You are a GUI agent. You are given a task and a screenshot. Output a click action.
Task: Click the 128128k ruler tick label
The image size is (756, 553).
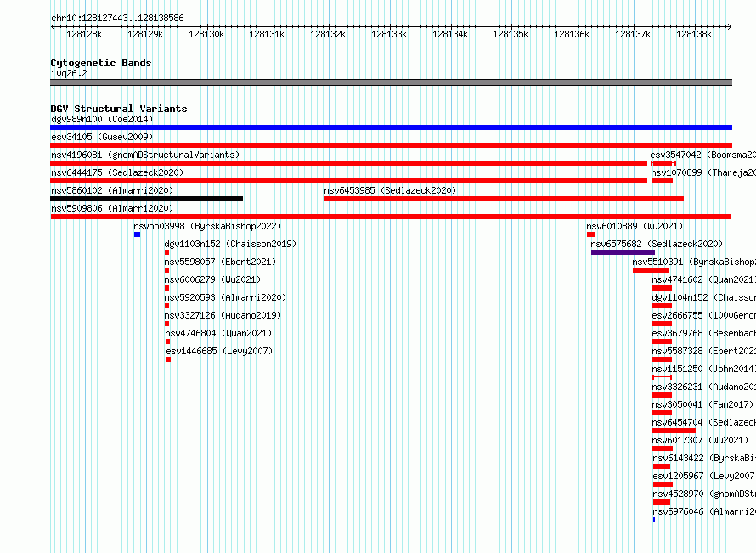click(x=84, y=34)
